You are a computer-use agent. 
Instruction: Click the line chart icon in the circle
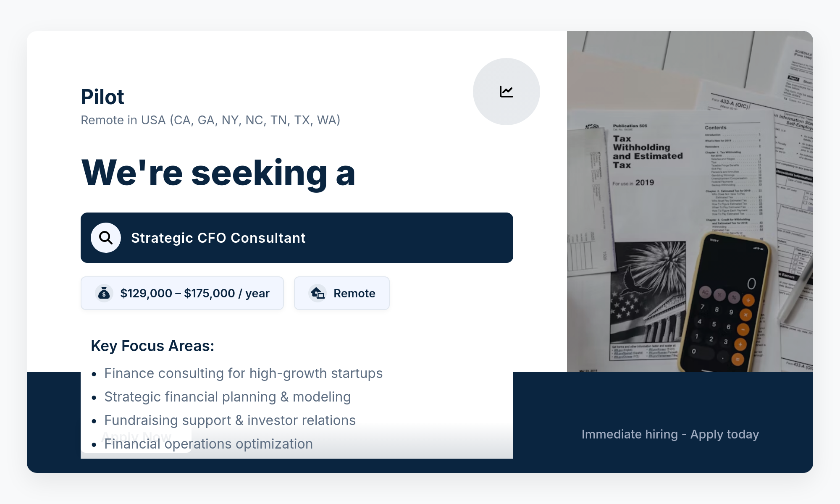pos(506,92)
